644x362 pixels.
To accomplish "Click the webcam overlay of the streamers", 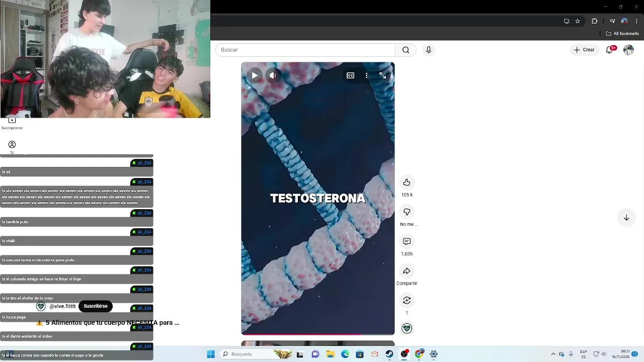I will coord(105,59).
